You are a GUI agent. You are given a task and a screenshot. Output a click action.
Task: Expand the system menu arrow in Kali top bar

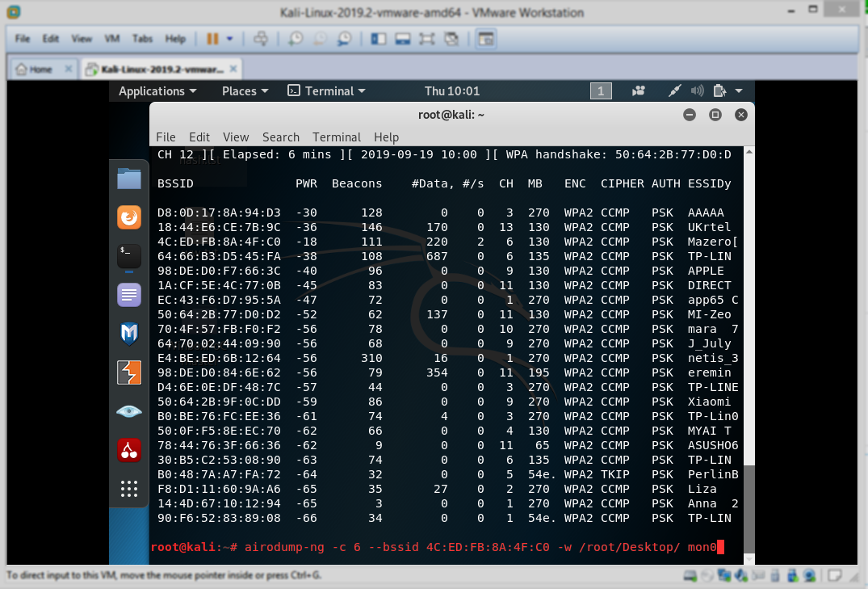[x=739, y=90]
